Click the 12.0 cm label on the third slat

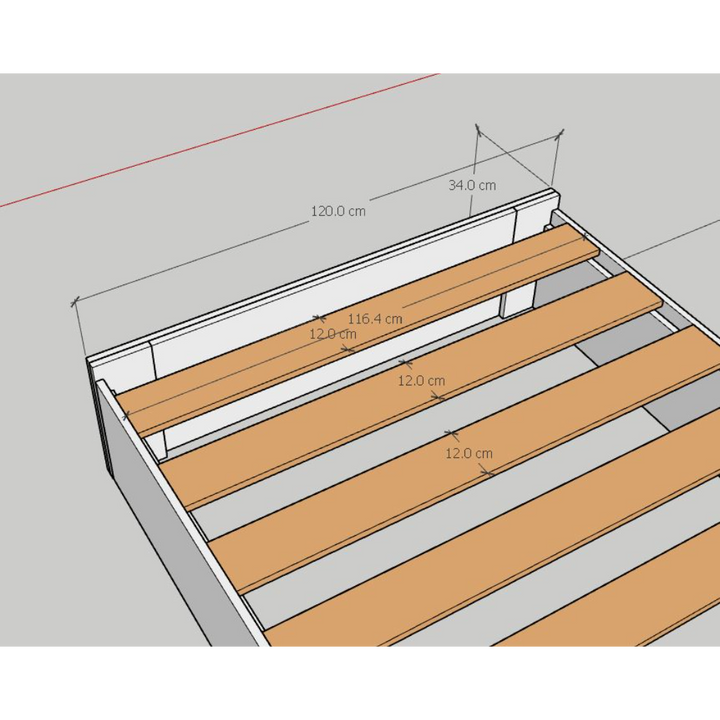pyautogui.click(x=469, y=454)
